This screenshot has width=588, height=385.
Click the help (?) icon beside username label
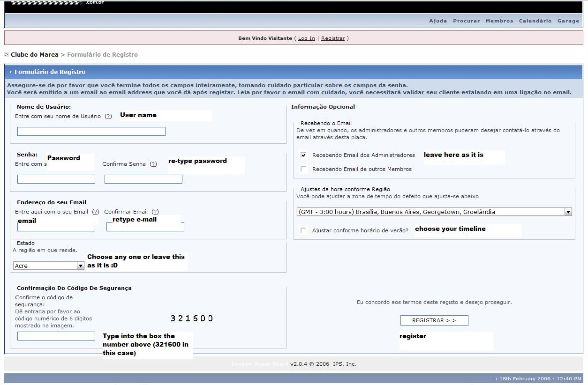coord(108,116)
